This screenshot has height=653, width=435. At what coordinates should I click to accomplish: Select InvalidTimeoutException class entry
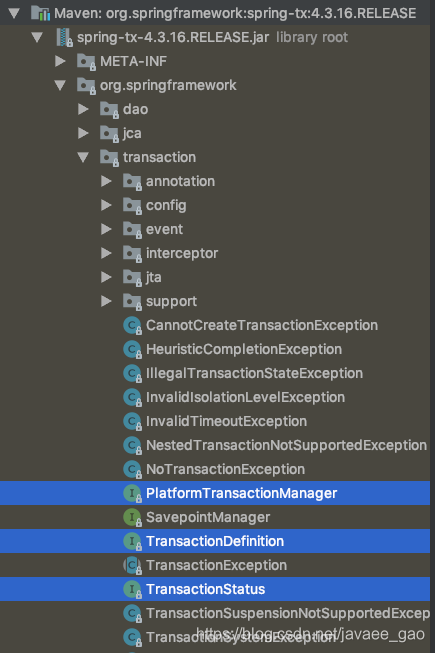tap(226, 421)
